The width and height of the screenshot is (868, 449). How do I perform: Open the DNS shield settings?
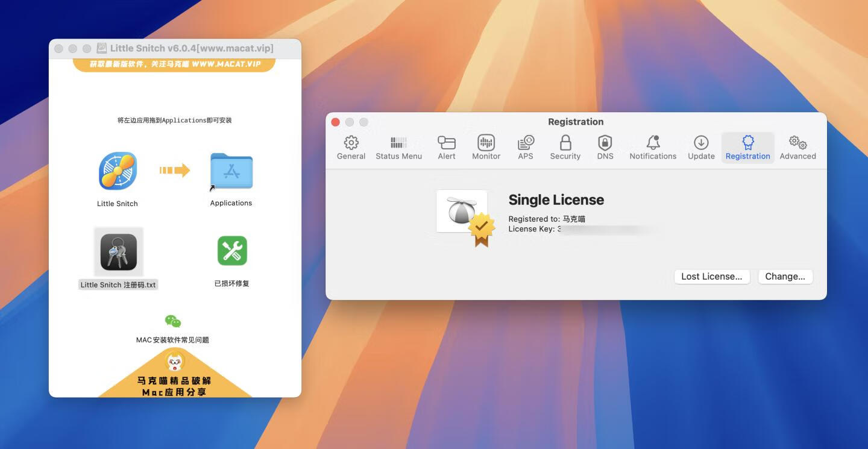pos(605,148)
